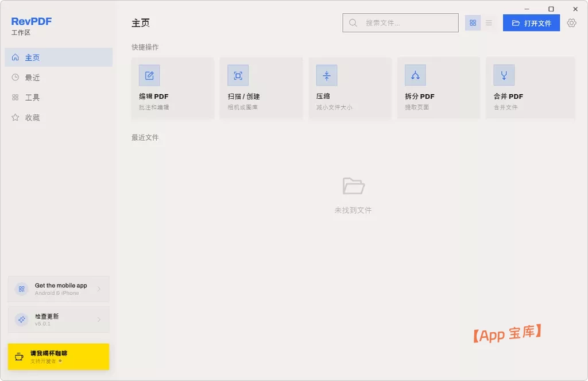The image size is (588, 381).
Task: Go to 最近 in sidebar
Action: (59, 78)
